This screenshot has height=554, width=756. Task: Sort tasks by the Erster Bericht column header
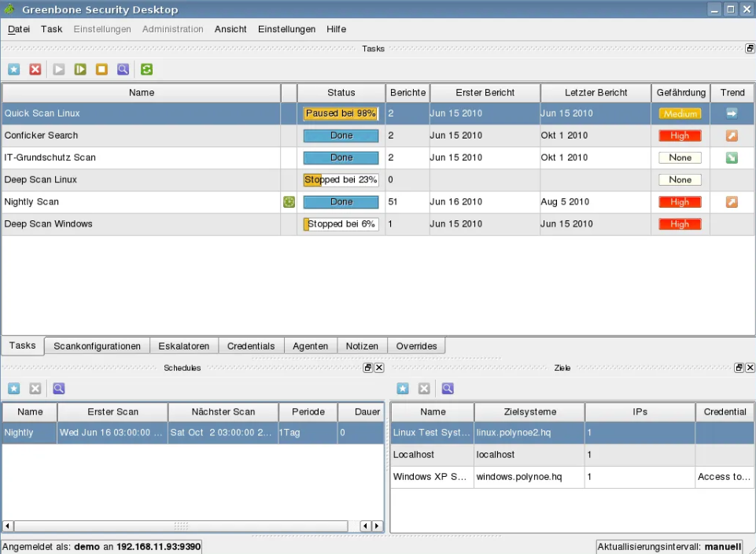(485, 93)
